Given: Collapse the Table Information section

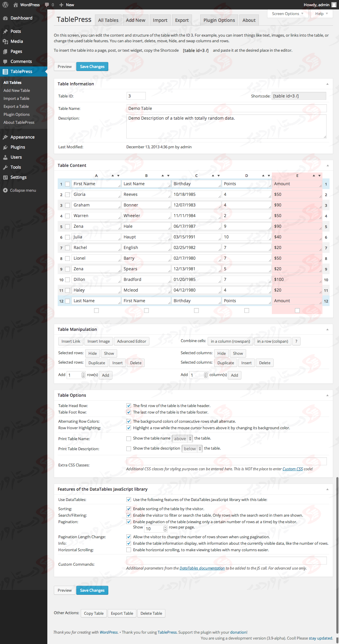Looking at the screenshot, I should pyautogui.click(x=327, y=84).
